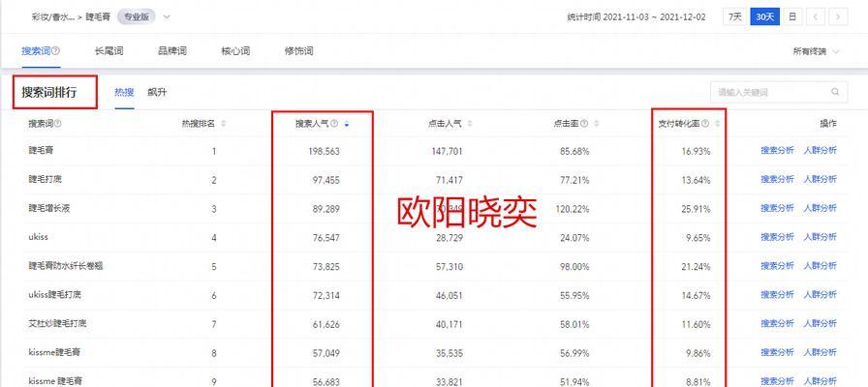Switch to 长尾词 tab
Image resolution: width=868 pixels, height=387 pixels.
[x=108, y=51]
